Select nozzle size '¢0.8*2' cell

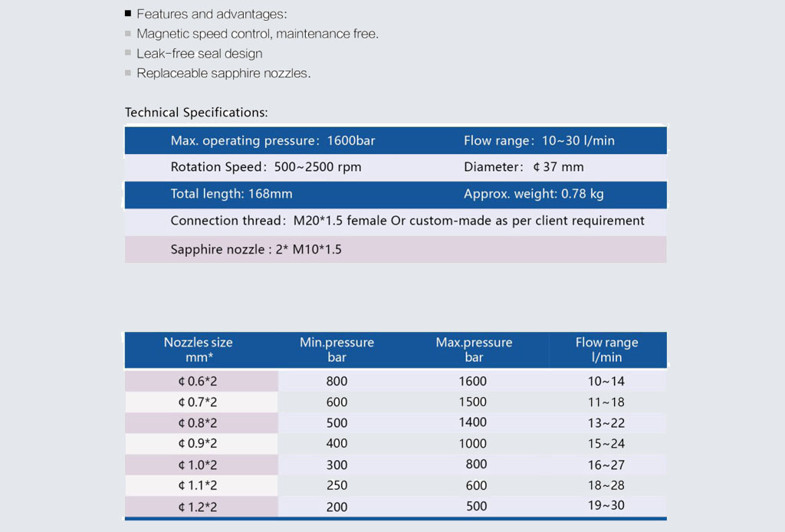click(202, 423)
